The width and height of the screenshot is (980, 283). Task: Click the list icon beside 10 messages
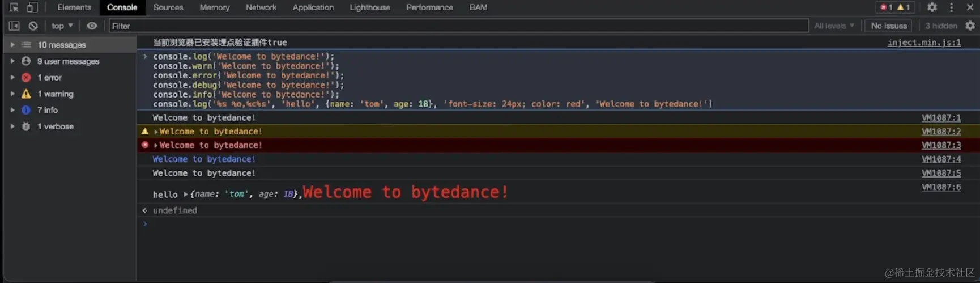26,45
